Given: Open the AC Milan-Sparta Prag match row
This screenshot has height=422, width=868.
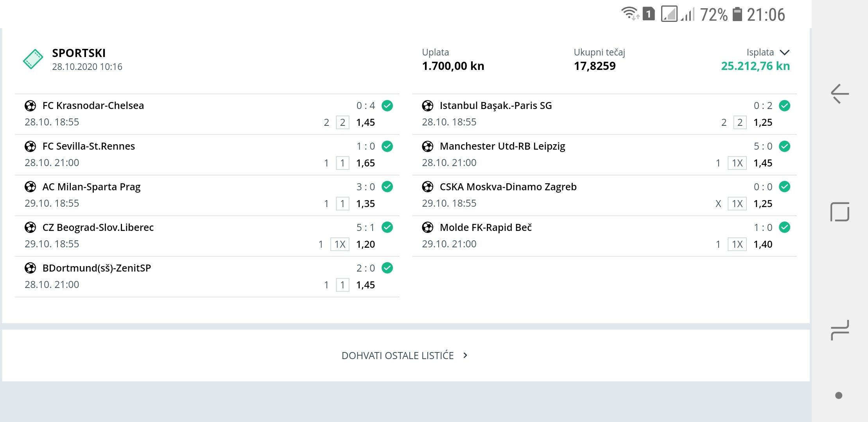Looking at the screenshot, I should pyautogui.click(x=207, y=195).
